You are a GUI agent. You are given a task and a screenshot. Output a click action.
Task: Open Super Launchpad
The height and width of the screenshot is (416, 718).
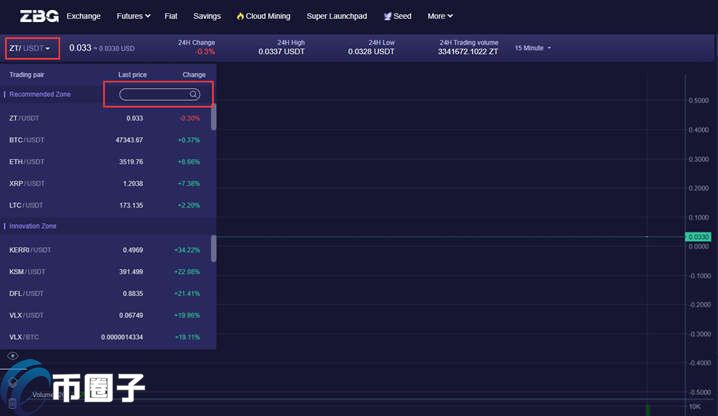click(x=337, y=16)
